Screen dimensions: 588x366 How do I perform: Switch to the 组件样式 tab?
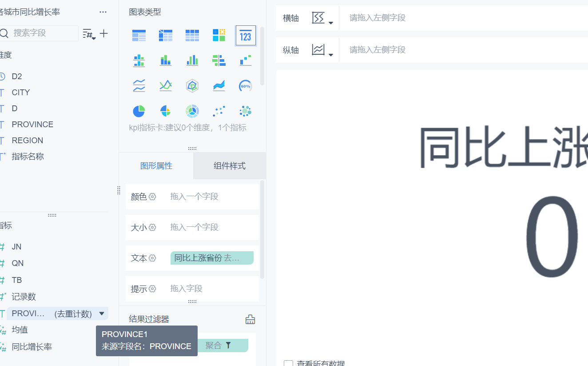click(x=230, y=166)
